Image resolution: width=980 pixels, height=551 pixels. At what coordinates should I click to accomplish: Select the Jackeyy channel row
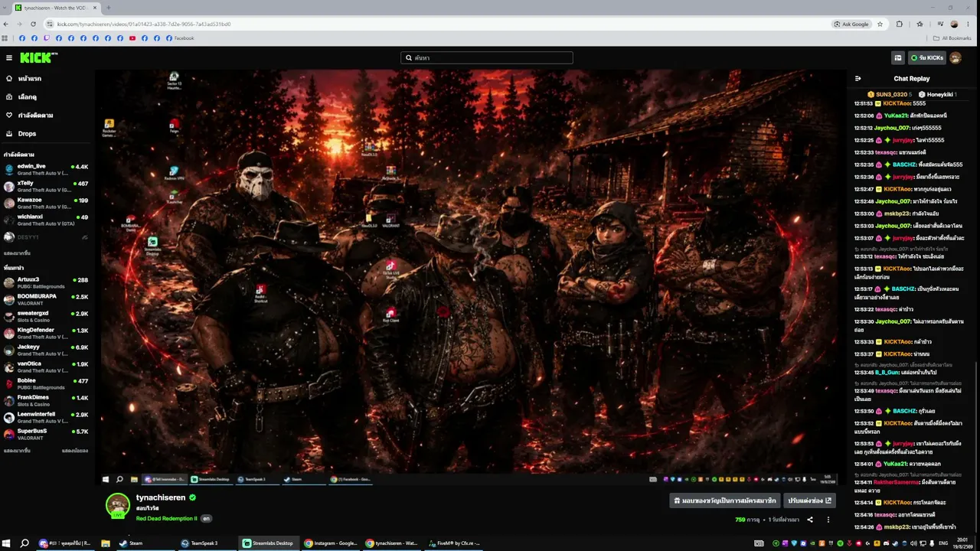(46, 350)
